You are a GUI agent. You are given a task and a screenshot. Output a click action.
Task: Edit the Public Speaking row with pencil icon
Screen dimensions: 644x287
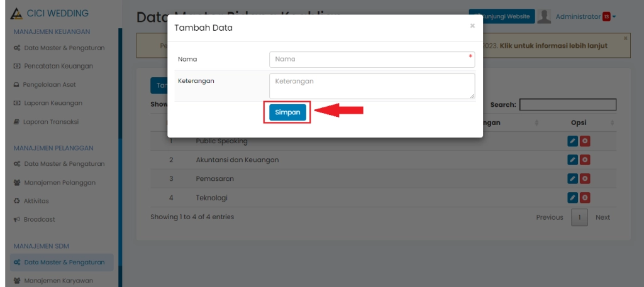click(x=572, y=141)
